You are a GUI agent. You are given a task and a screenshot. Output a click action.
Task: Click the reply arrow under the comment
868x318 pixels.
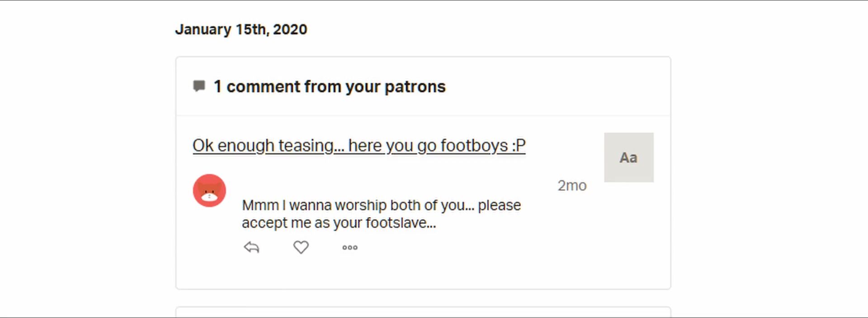[251, 247]
